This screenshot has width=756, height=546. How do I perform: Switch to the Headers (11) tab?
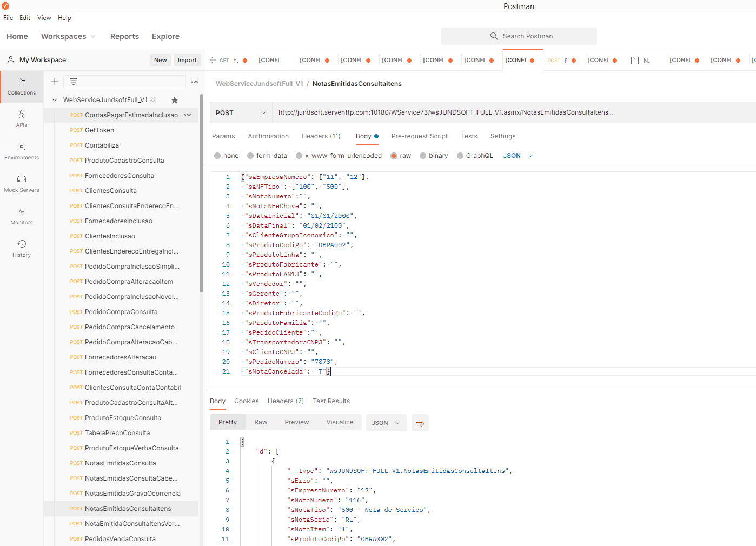point(321,136)
